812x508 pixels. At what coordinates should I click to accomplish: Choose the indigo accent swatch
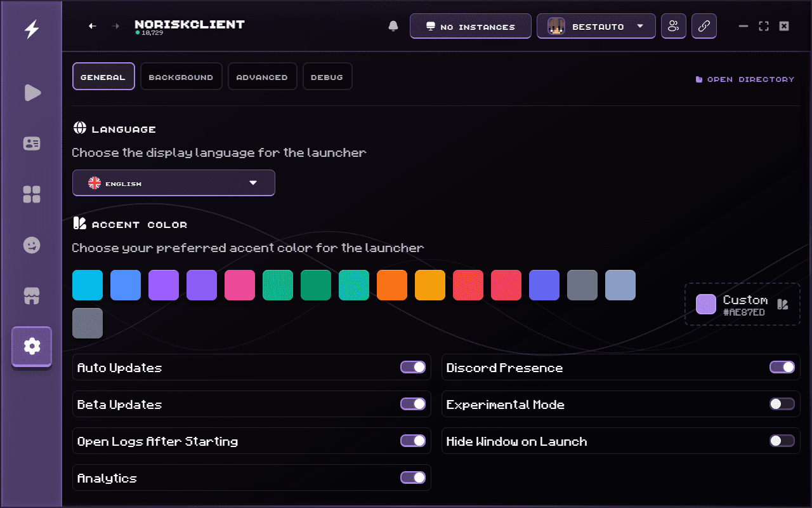click(x=544, y=285)
